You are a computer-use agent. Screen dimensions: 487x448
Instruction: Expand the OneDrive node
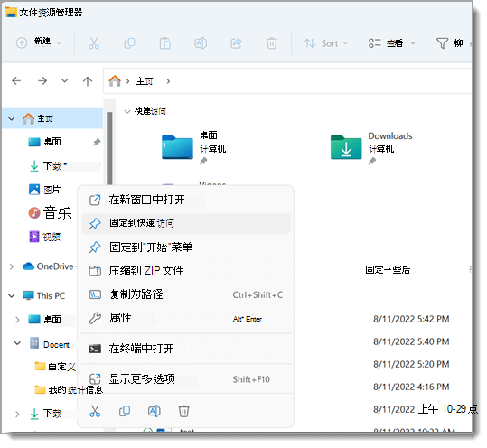(12, 266)
